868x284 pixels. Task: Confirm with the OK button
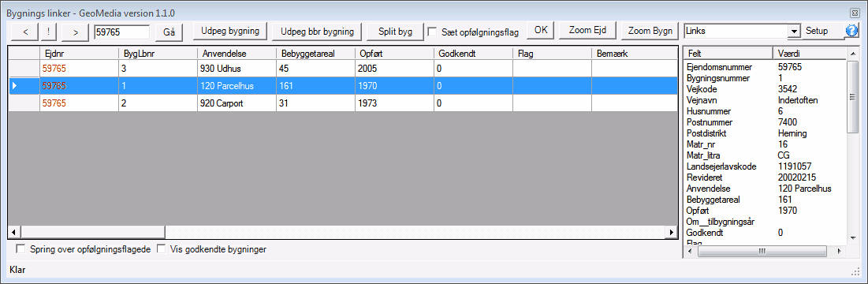pos(541,31)
